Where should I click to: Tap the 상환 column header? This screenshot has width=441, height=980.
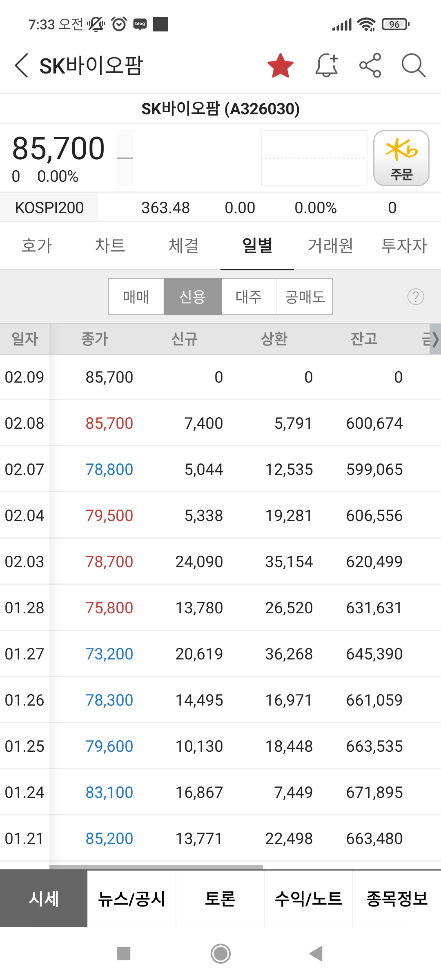274,339
